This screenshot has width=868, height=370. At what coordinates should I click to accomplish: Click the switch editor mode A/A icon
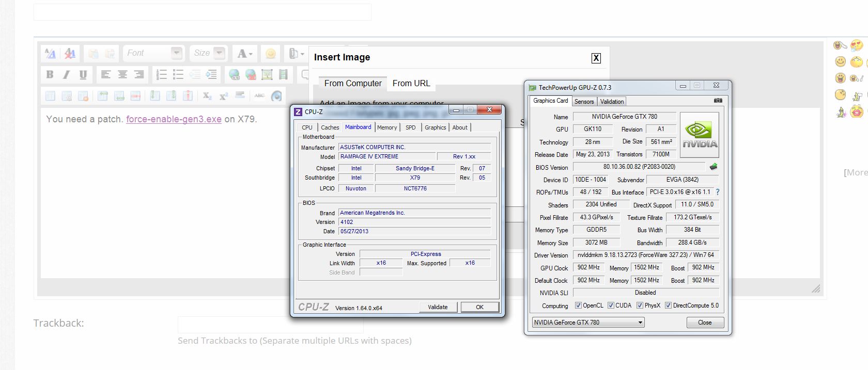coord(50,53)
